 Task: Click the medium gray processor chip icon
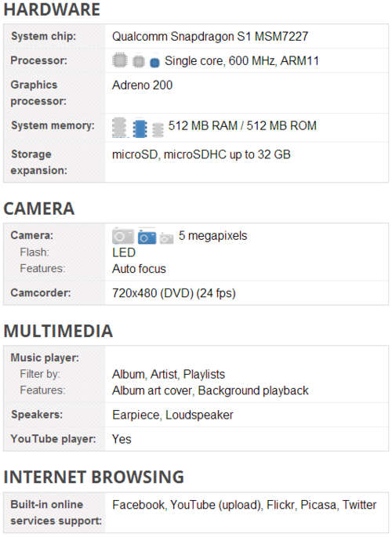pyautogui.click(x=139, y=61)
